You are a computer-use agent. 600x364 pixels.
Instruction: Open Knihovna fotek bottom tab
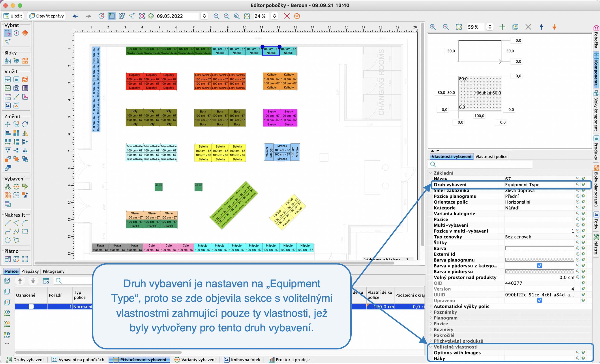coord(242,360)
